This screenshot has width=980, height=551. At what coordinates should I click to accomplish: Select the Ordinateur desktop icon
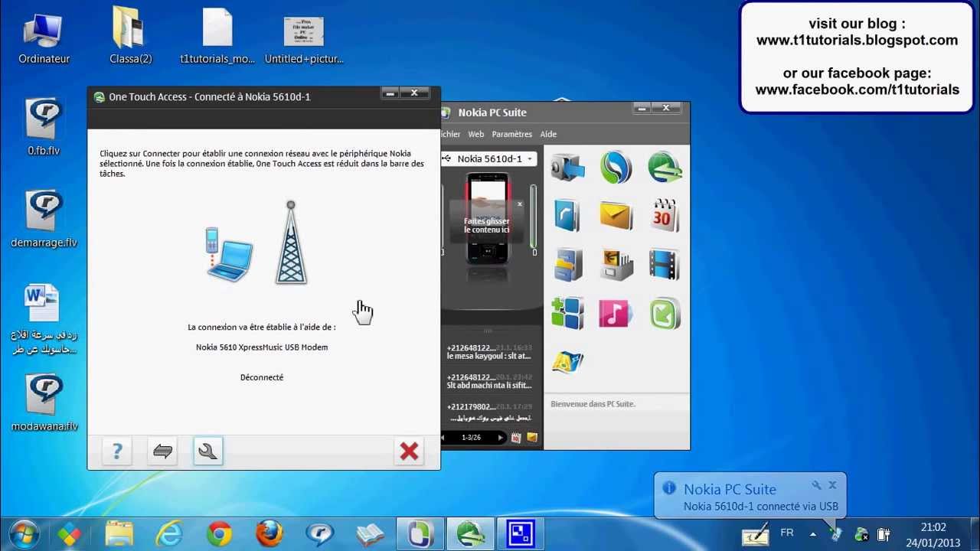44,37
